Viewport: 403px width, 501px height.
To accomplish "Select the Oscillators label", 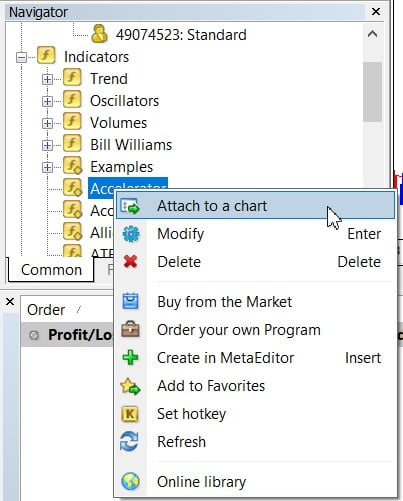I will tap(124, 101).
